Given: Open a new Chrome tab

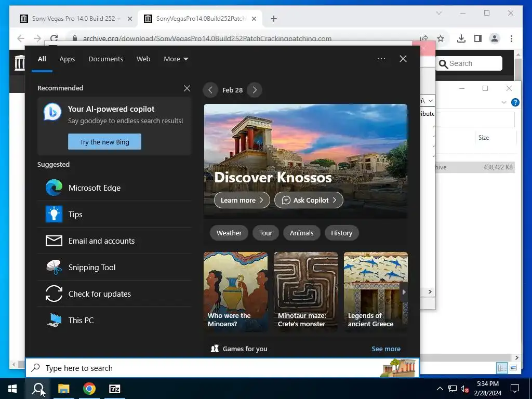Looking at the screenshot, I should coord(274,19).
